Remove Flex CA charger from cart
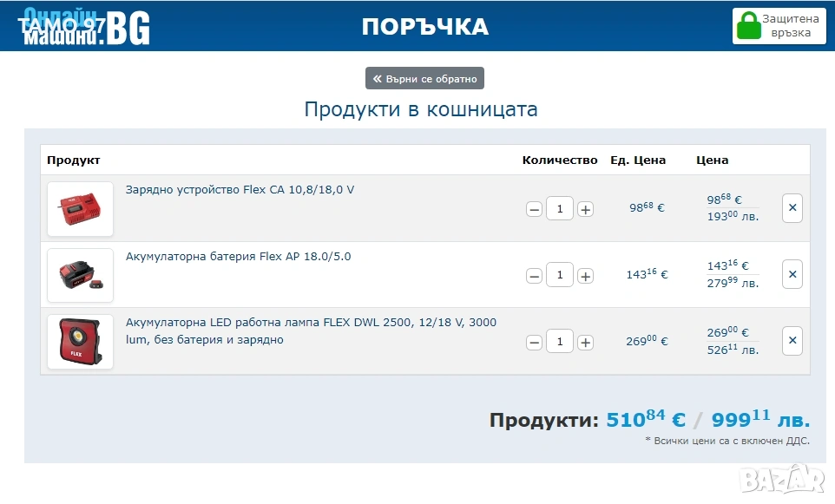This screenshot has height=504, width=835. coord(792,208)
